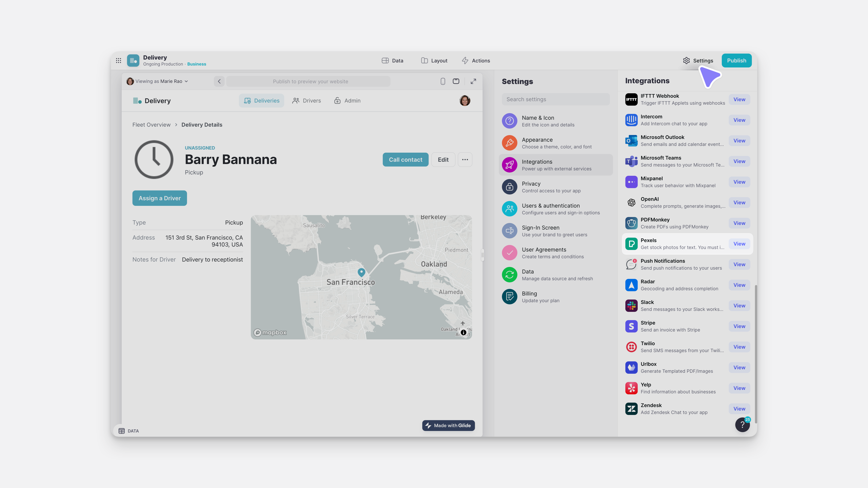Click the search settings input field
868x488 pixels.
556,99
